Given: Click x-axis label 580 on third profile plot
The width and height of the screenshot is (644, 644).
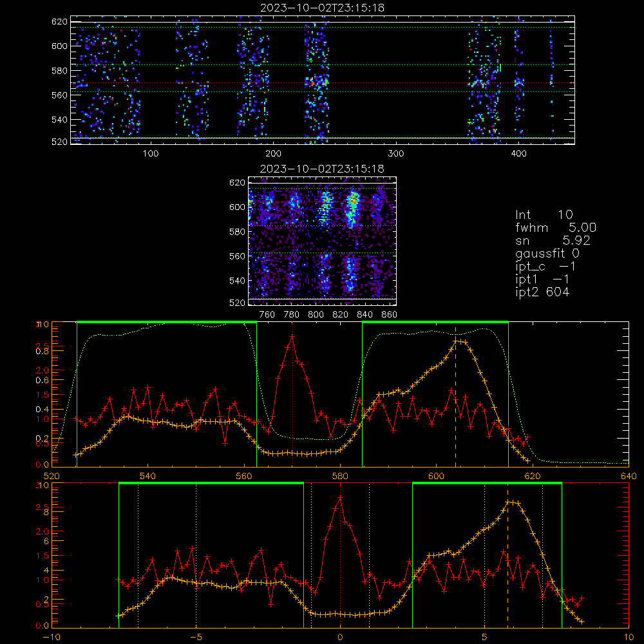Looking at the screenshot, I should click(x=340, y=477).
